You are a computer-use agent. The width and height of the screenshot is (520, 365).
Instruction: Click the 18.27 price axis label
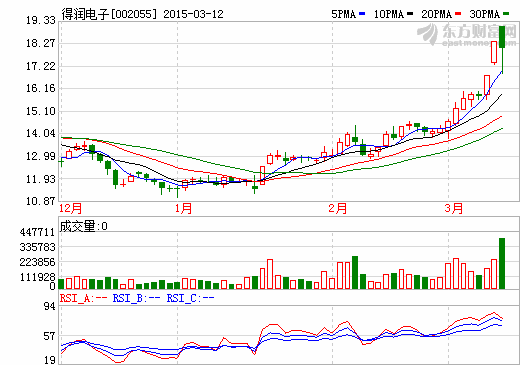[x=41, y=43]
